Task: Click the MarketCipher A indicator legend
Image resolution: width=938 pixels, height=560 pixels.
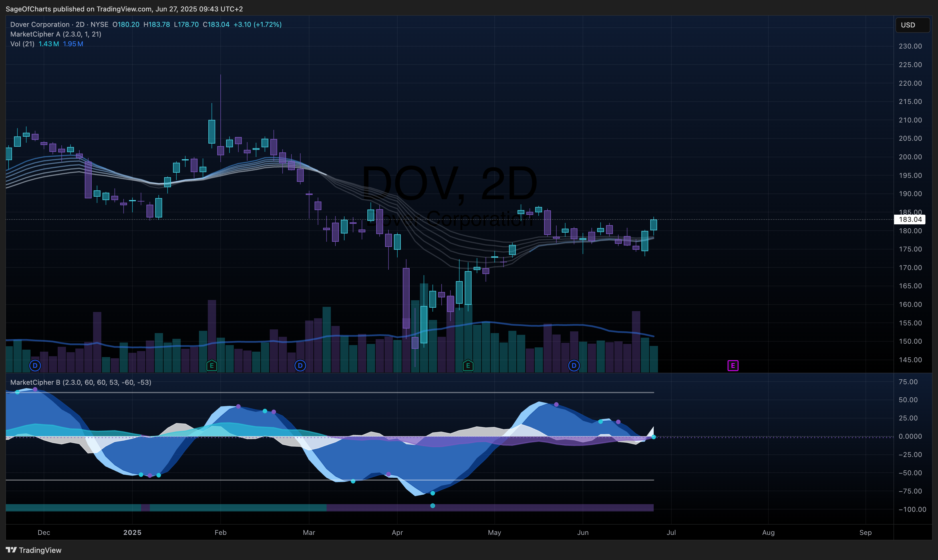Action: pyautogui.click(x=55, y=34)
